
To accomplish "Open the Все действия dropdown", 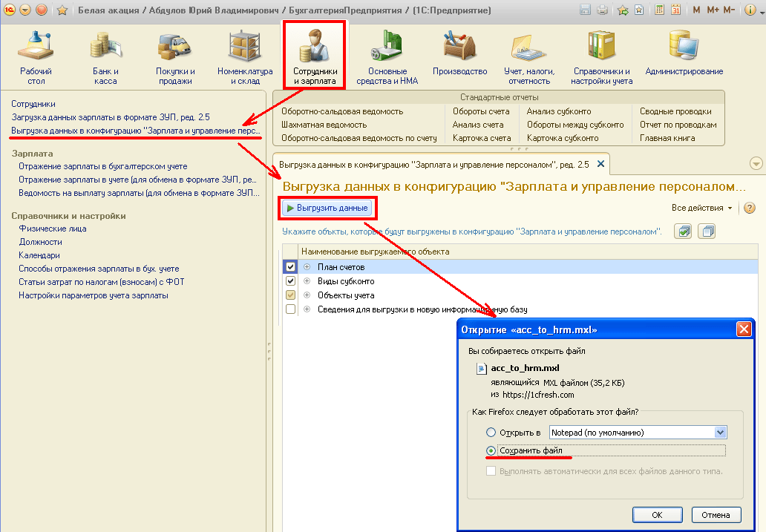I will (702, 208).
